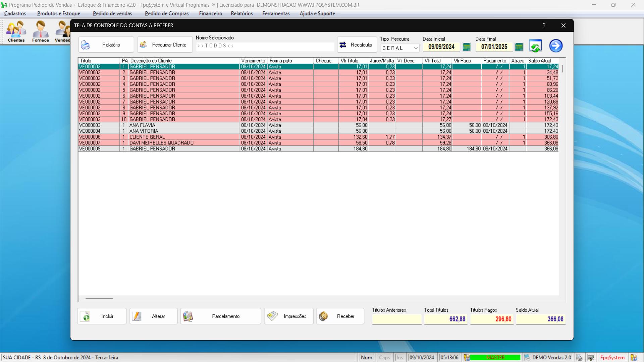Image resolution: width=644 pixels, height=362 pixels.
Task: Click status bar date 09/10/2024
Action: coord(422,358)
